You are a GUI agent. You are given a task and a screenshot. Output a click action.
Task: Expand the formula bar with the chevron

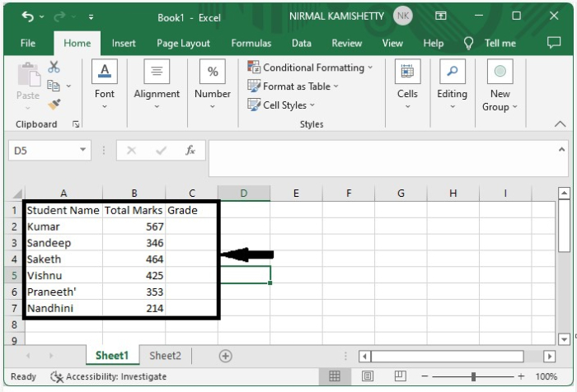tap(561, 149)
